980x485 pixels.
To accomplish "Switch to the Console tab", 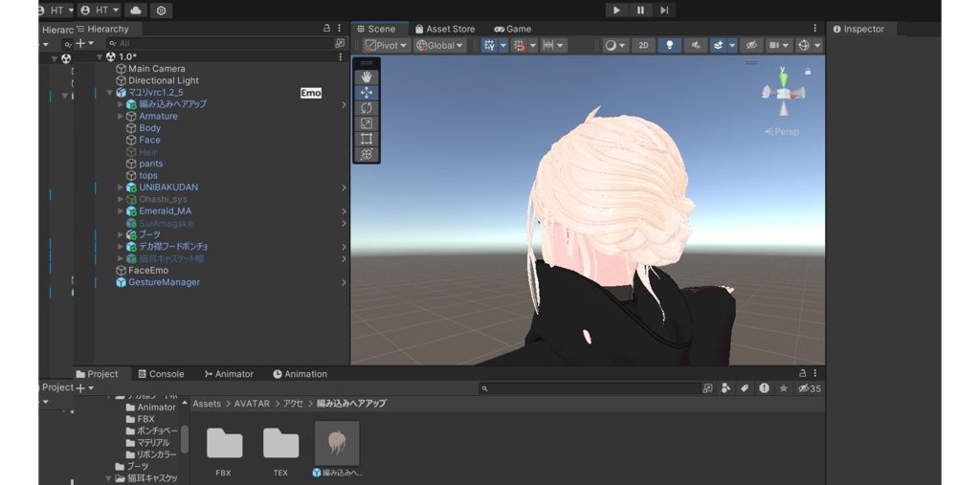I will (161, 374).
